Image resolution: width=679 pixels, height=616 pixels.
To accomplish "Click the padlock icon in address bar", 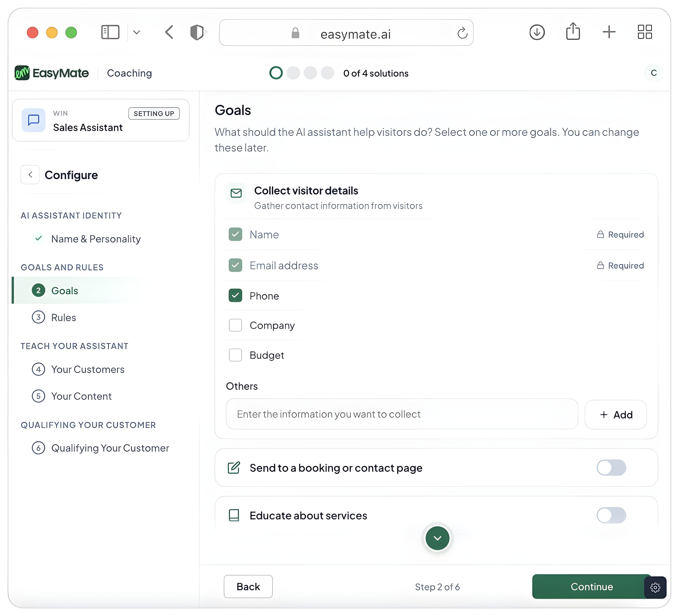I will click(x=295, y=33).
